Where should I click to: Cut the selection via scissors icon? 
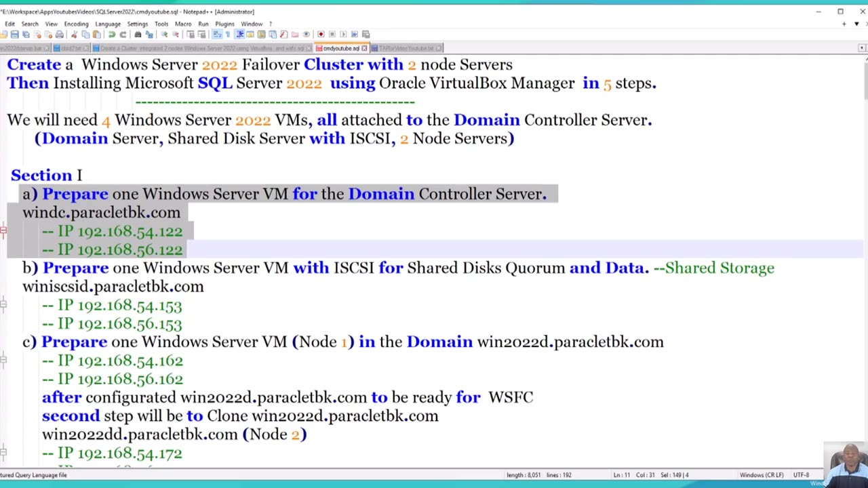pyautogui.click(x=74, y=34)
